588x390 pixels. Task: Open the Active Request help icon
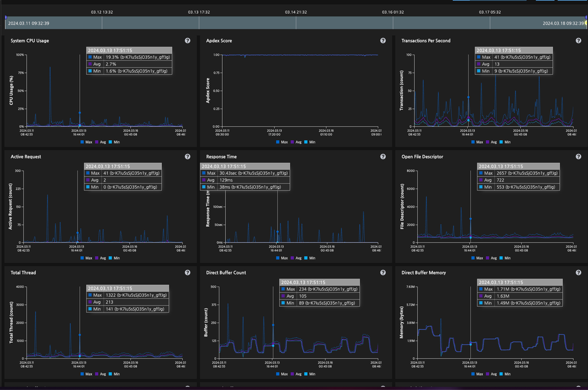click(187, 157)
